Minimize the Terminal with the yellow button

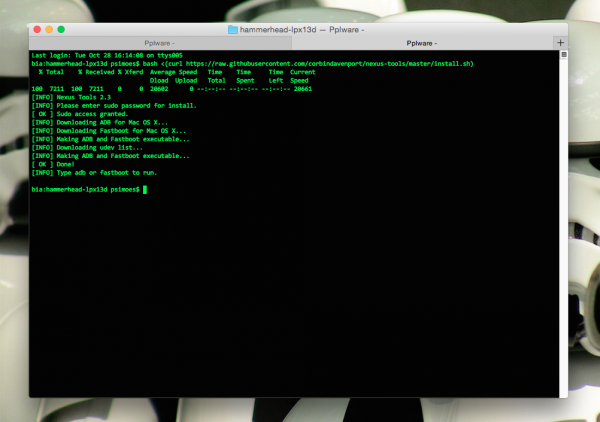[49, 29]
